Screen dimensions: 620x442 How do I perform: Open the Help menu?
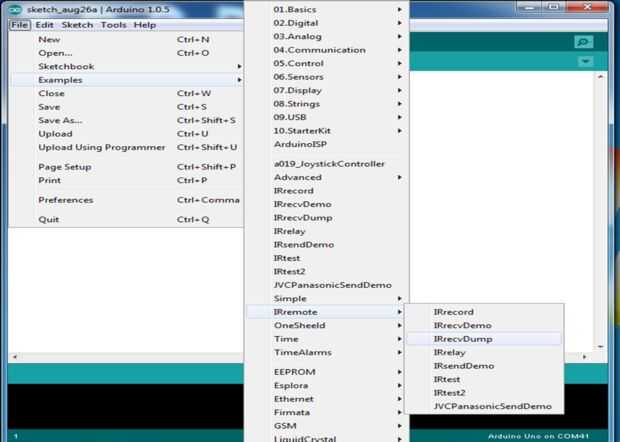click(145, 25)
